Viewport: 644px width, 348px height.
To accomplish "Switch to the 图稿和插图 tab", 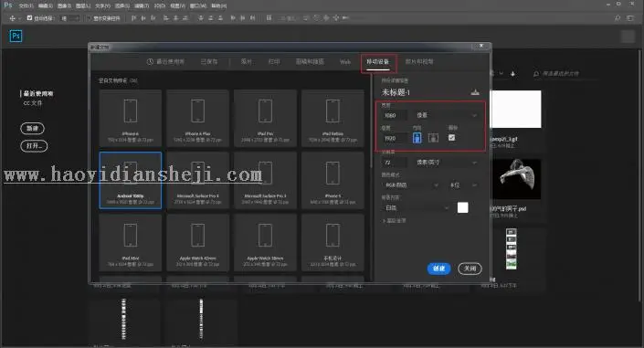I will click(310, 61).
